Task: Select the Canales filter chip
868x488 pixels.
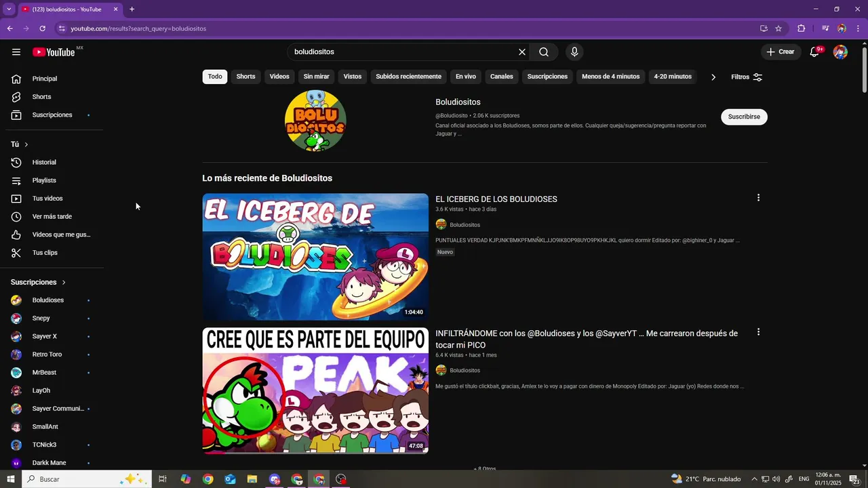Action: (502, 77)
